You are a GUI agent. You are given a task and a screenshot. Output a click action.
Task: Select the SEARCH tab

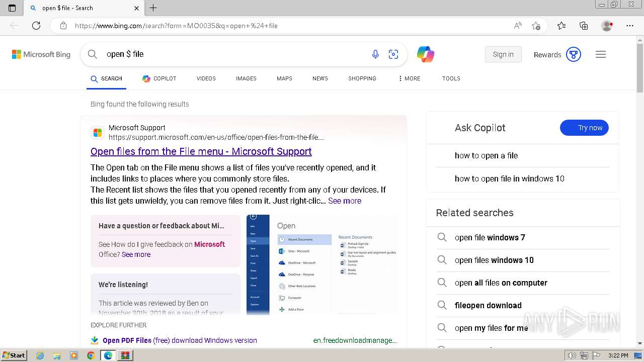tap(106, 79)
